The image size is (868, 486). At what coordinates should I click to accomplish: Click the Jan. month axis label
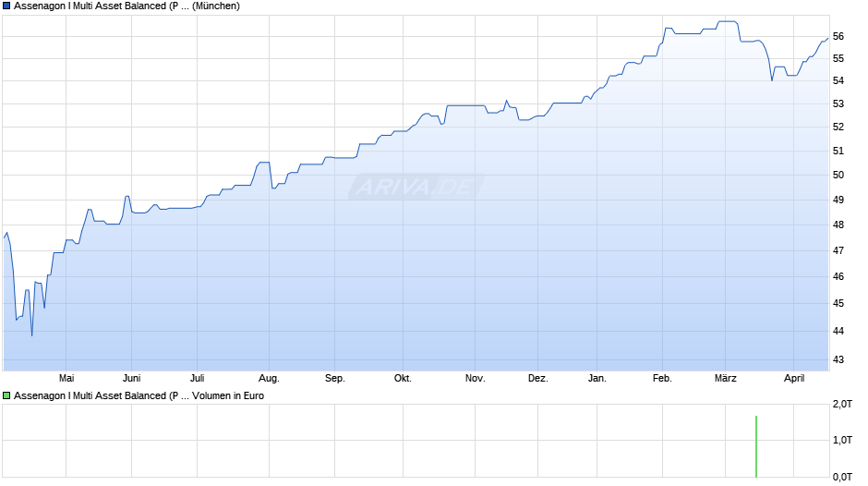(597, 378)
